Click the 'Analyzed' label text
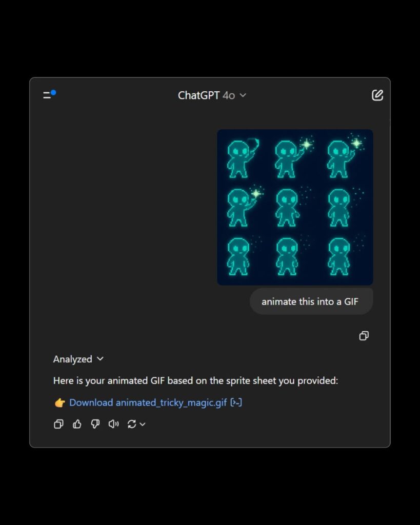Screen dimensions: 420x525 coord(73,359)
